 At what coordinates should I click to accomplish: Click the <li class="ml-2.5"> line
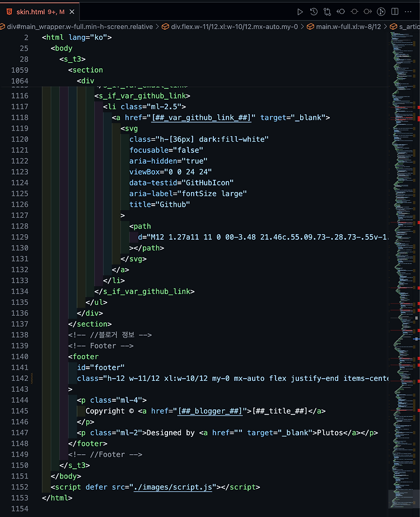pos(144,107)
